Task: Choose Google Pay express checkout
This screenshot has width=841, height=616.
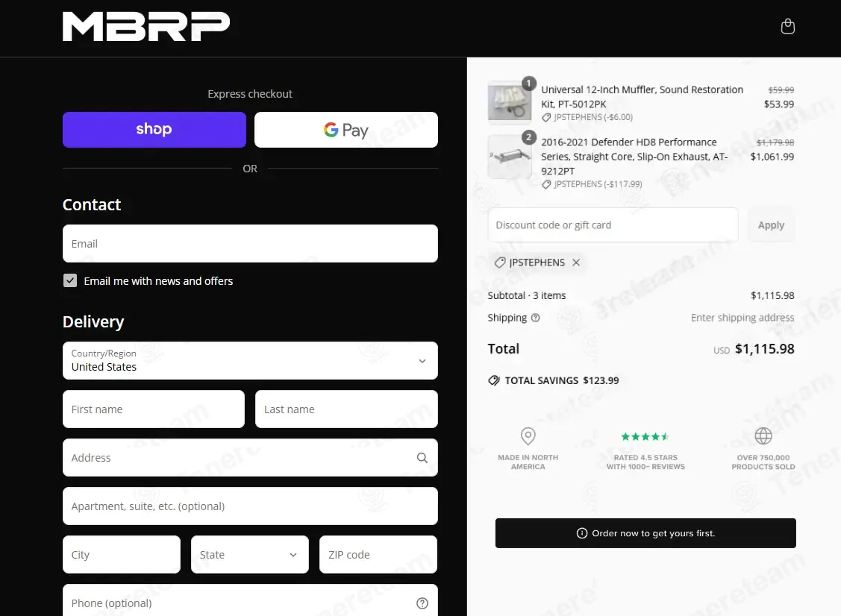Action: 346,130
